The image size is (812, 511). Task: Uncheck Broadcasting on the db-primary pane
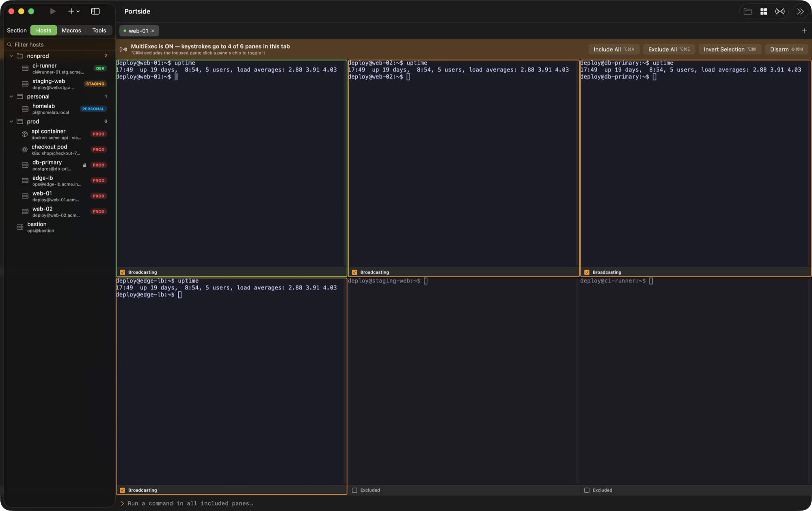tap(587, 272)
